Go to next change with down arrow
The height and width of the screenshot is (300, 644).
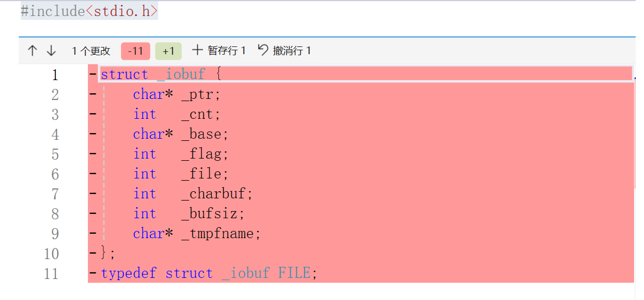click(x=51, y=51)
